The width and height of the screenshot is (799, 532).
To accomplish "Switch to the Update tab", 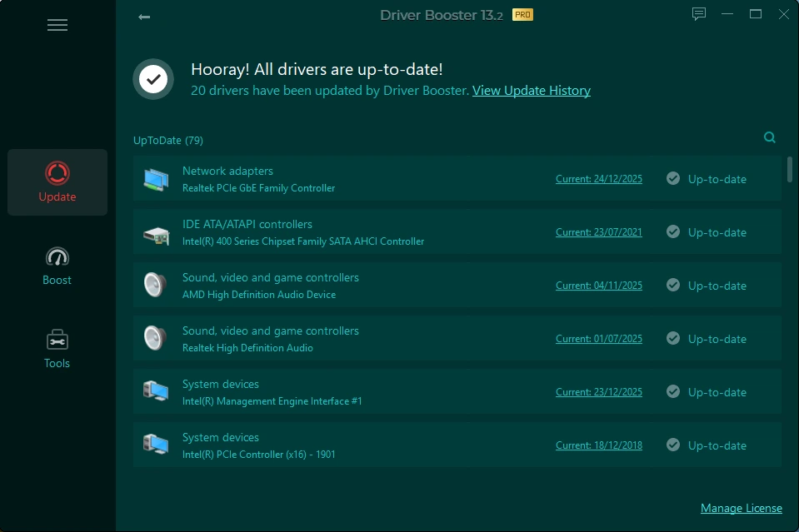I will (57, 182).
